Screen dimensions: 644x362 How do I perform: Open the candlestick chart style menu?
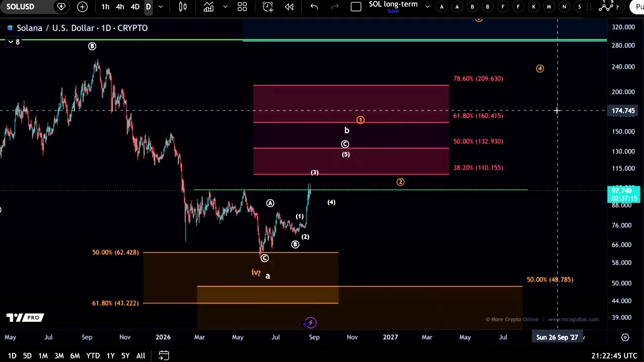click(x=183, y=7)
